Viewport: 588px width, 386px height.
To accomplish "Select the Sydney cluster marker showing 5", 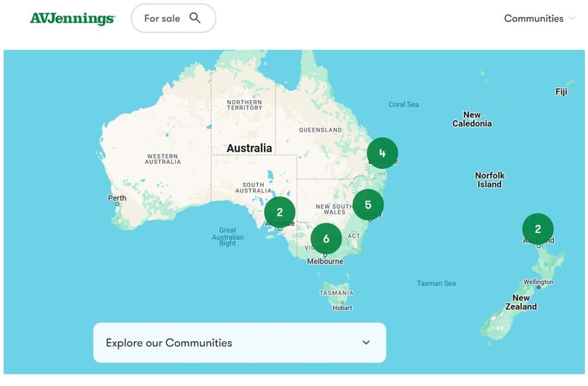I will [x=368, y=204].
